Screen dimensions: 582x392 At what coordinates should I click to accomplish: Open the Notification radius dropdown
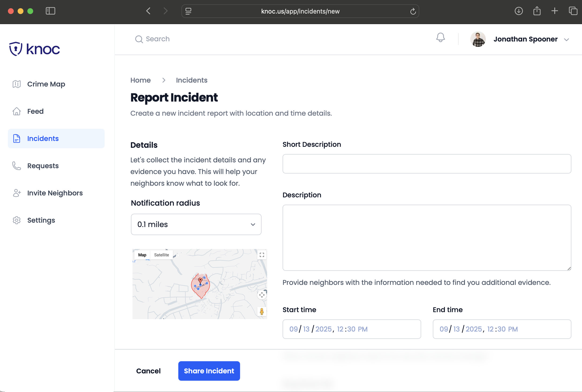(196, 224)
